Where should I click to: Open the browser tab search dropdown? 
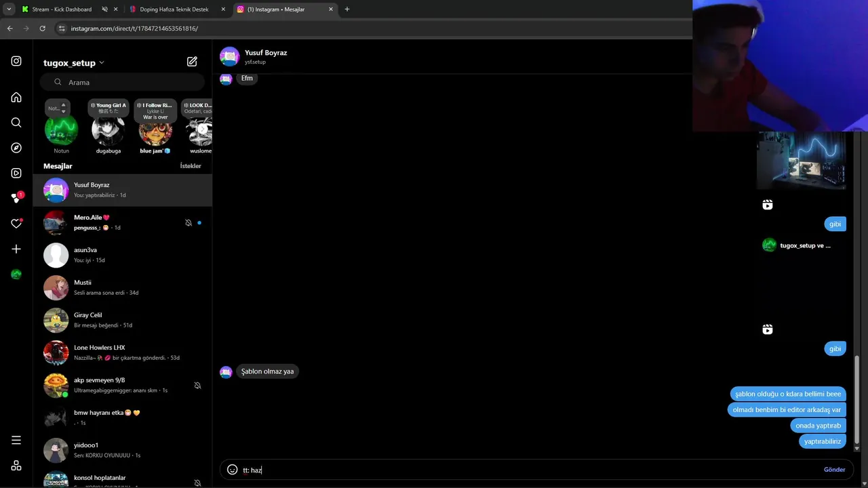click(9, 9)
